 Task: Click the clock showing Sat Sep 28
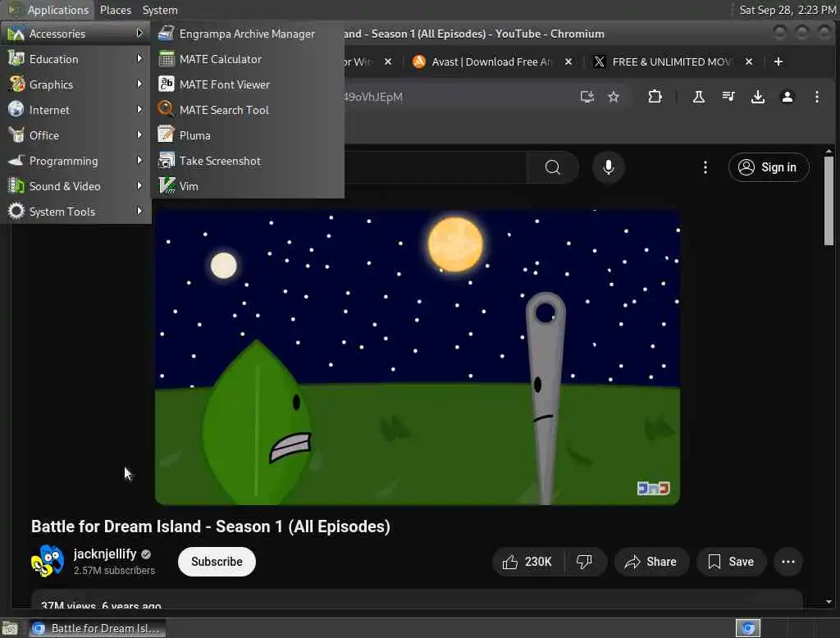pos(787,10)
